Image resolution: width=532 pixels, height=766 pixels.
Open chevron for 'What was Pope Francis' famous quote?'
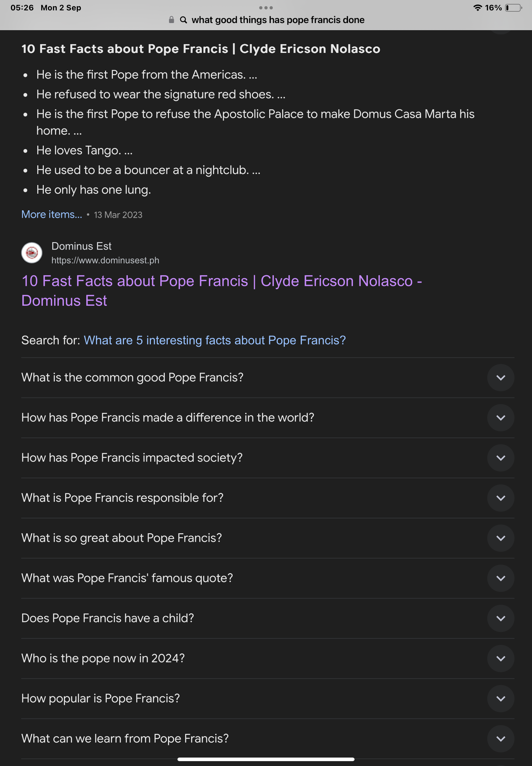coord(500,578)
